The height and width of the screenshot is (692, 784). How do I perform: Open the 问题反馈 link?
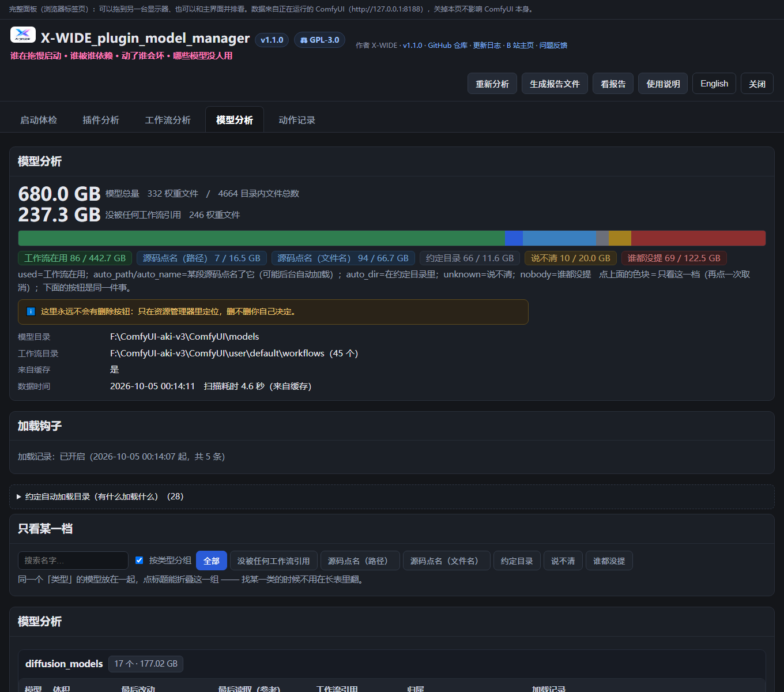(x=553, y=46)
